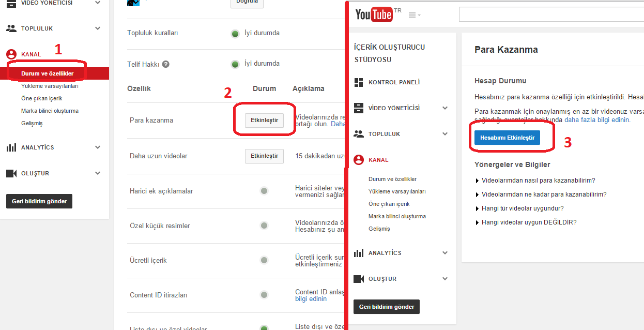Open the guide hamburger menu beside YouTube logo
Viewport: 644px width, 330px height.
414,15
